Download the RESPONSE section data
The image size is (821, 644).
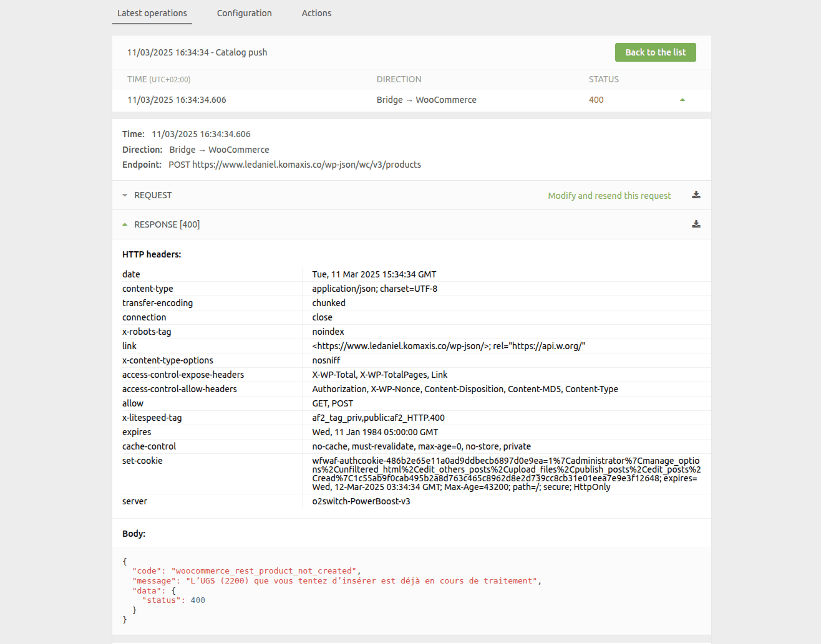coord(696,224)
